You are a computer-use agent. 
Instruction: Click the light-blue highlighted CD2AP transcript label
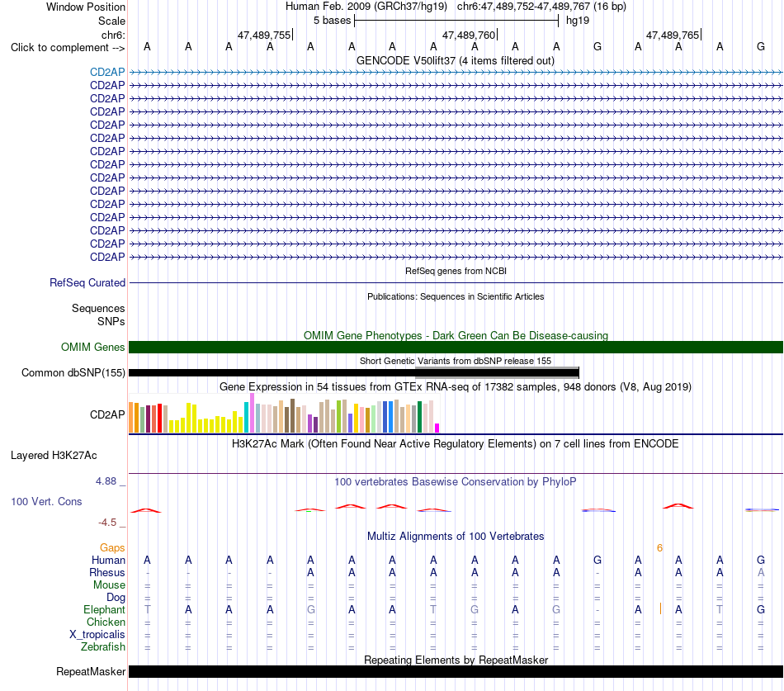pyautogui.click(x=107, y=72)
